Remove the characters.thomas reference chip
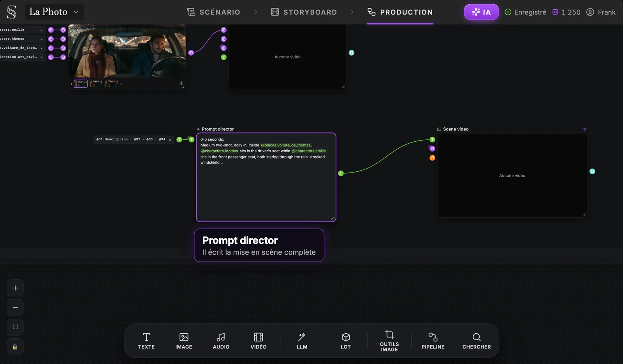This screenshot has height=364, width=623. [41, 39]
